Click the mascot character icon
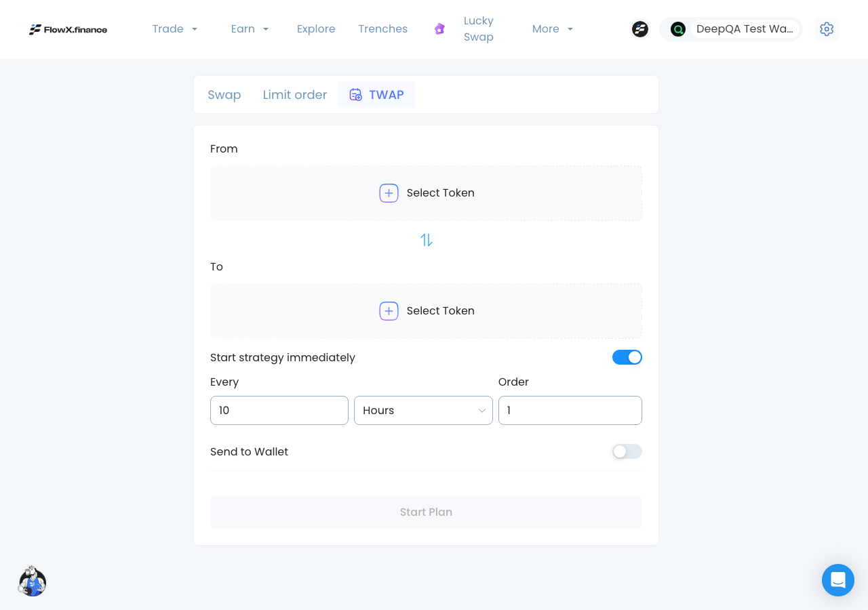The image size is (868, 610). coord(32,581)
